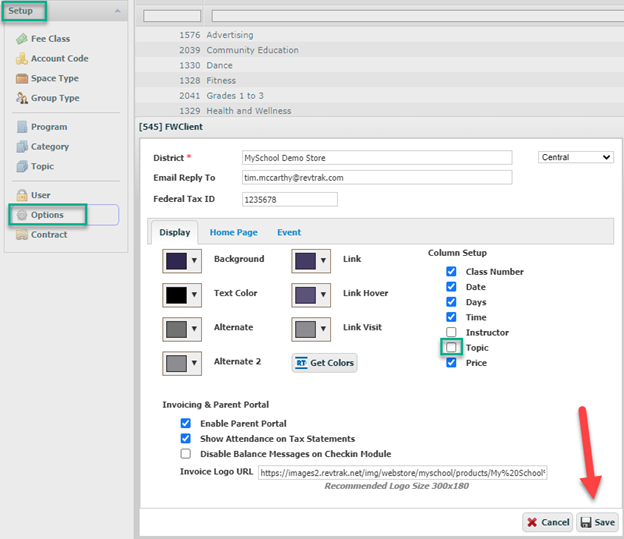The width and height of the screenshot is (624, 539).
Task: Click the red X Cancel icon
Action: pyautogui.click(x=532, y=522)
